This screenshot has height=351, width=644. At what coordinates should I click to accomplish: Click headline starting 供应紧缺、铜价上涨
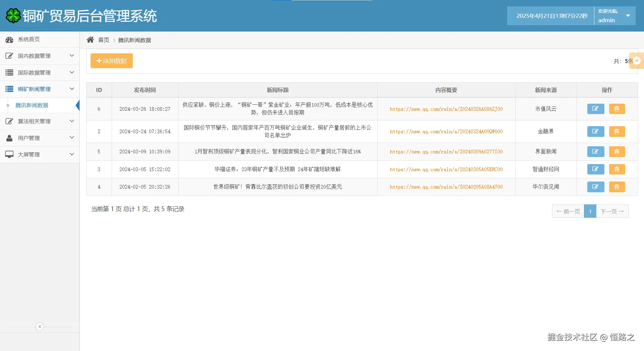(x=278, y=109)
